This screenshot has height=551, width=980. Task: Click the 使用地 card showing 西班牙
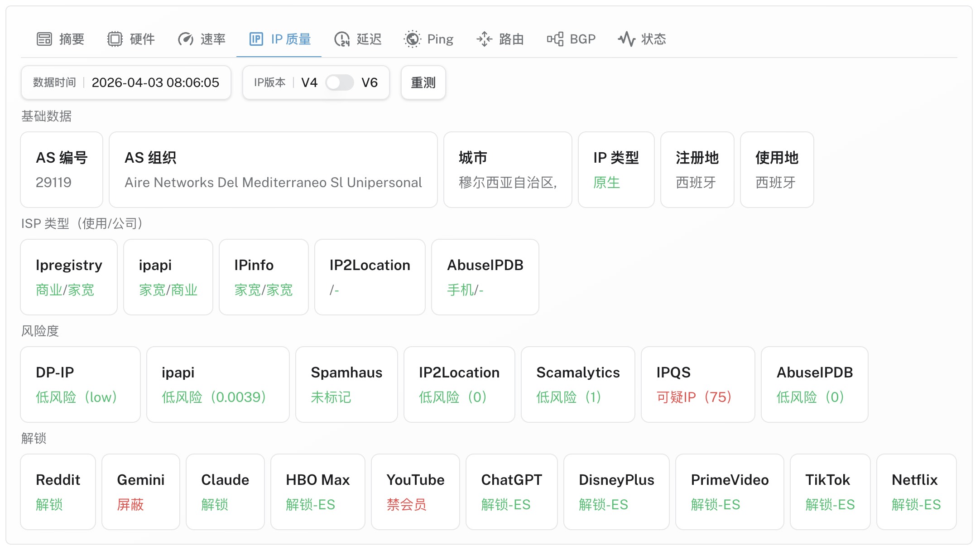[777, 170]
